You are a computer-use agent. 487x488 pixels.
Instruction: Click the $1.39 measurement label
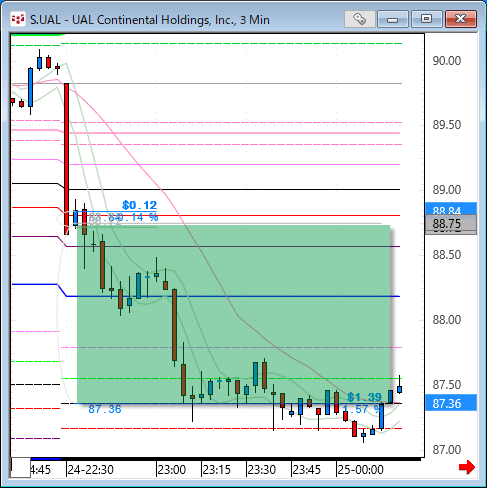pyautogui.click(x=364, y=397)
